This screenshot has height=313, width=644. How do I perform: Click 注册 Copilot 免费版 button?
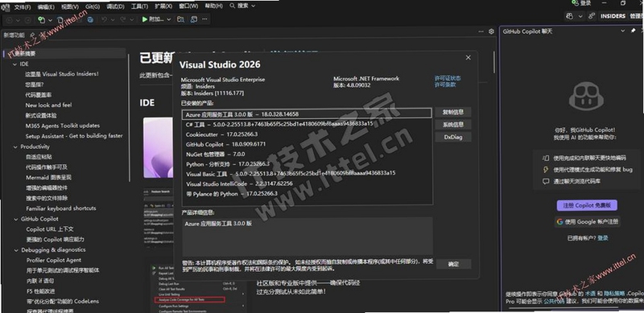(x=587, y=205)
